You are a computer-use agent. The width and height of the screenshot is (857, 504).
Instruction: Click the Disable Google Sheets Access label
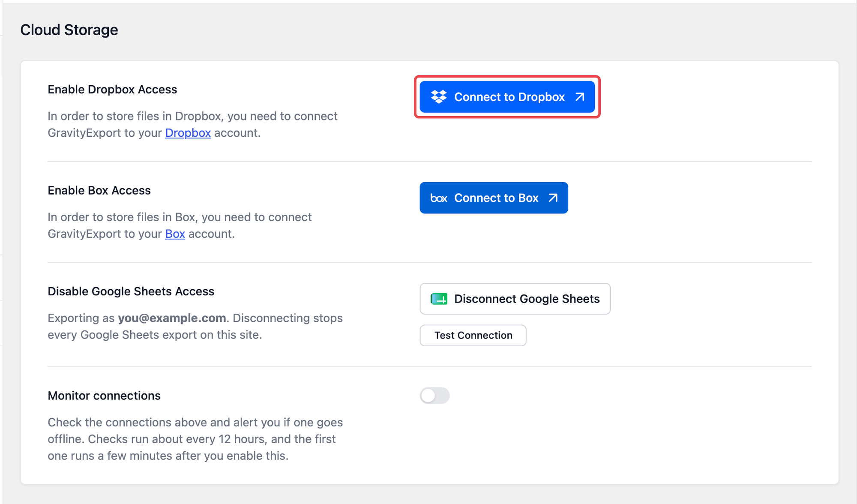(131, 291)
